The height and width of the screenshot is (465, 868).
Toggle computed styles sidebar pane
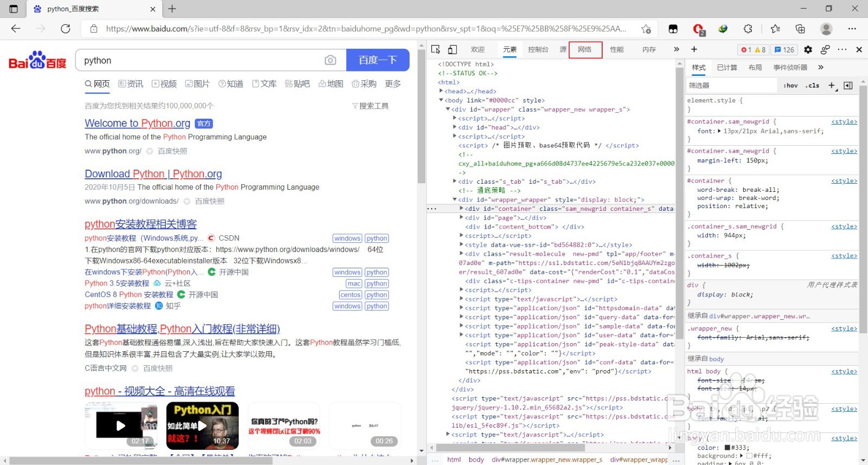click(848, 86)
